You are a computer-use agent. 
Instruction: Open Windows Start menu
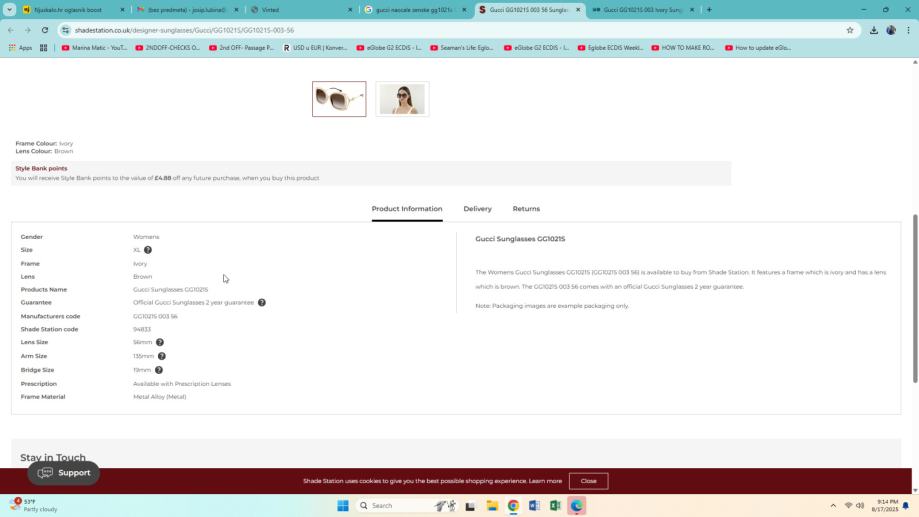(343, 505)
